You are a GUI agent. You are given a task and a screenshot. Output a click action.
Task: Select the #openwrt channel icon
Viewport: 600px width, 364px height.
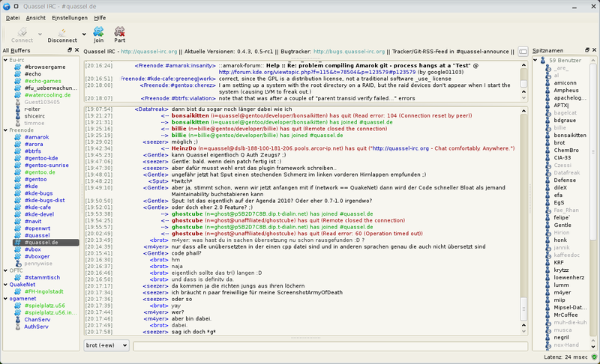coord(17,228)
